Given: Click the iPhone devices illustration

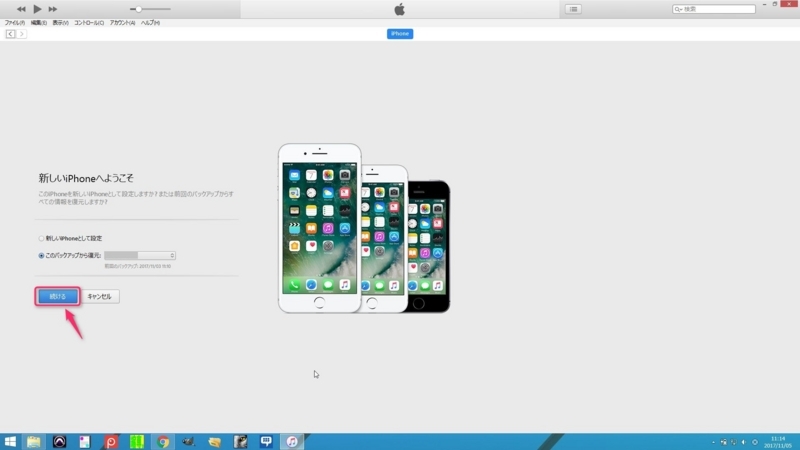Looking at the screenshot, I should [x=364, y=228].
